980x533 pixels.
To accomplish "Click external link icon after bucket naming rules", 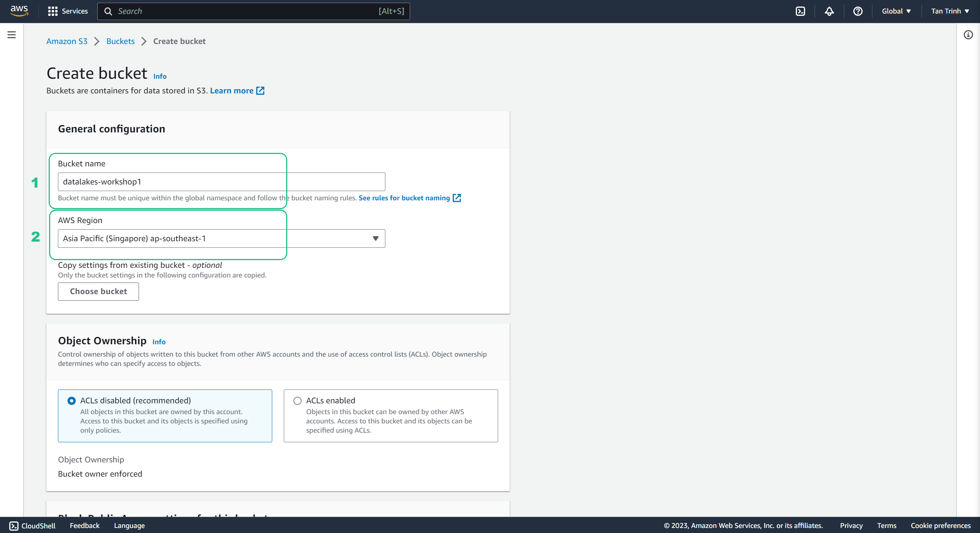I will [x=457, y=198].
